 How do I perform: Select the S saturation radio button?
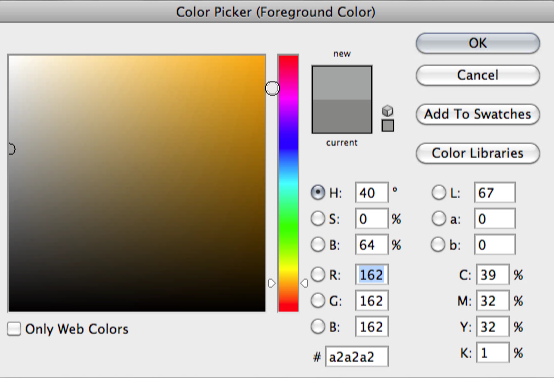pyautogui.click(x=318, y=219)
